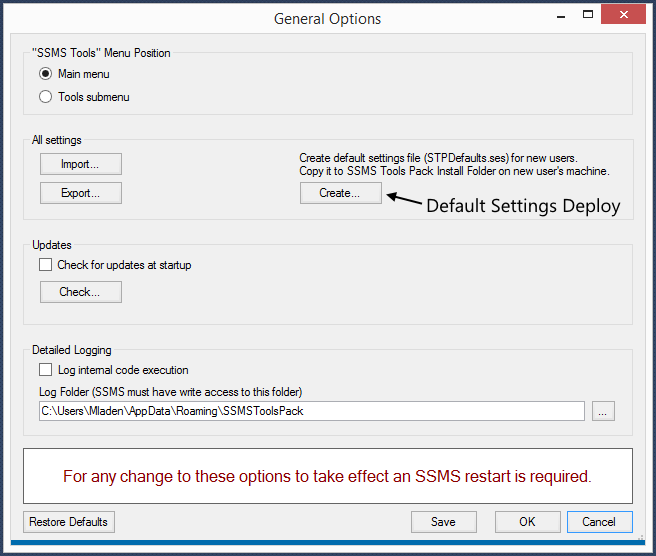Click the Export... settings button
This screenshot has width=656, height=556.
[x=81, y=193]
